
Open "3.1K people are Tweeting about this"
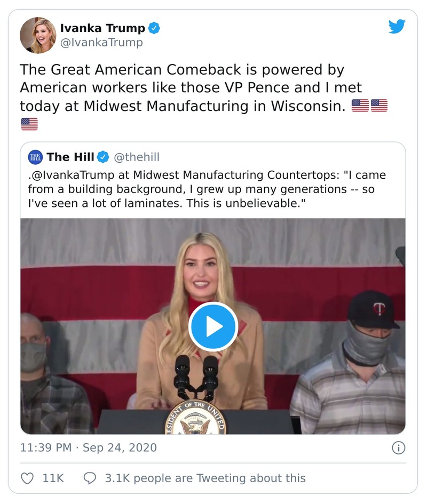[x=205, y=478]
